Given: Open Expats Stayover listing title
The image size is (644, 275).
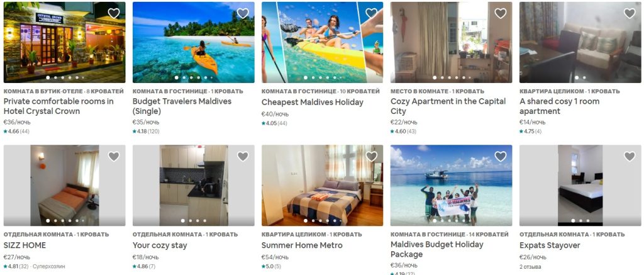Looking at the screenshot, I should point(550,245).
